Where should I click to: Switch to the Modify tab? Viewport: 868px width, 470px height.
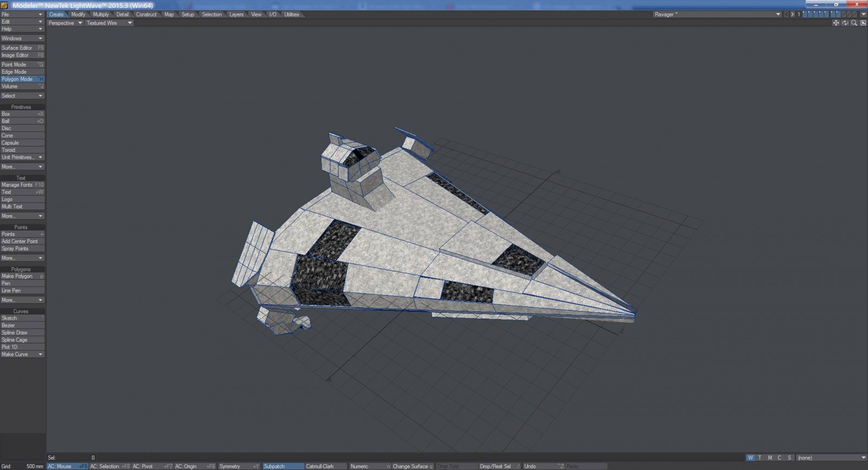[x=78, y=15]
